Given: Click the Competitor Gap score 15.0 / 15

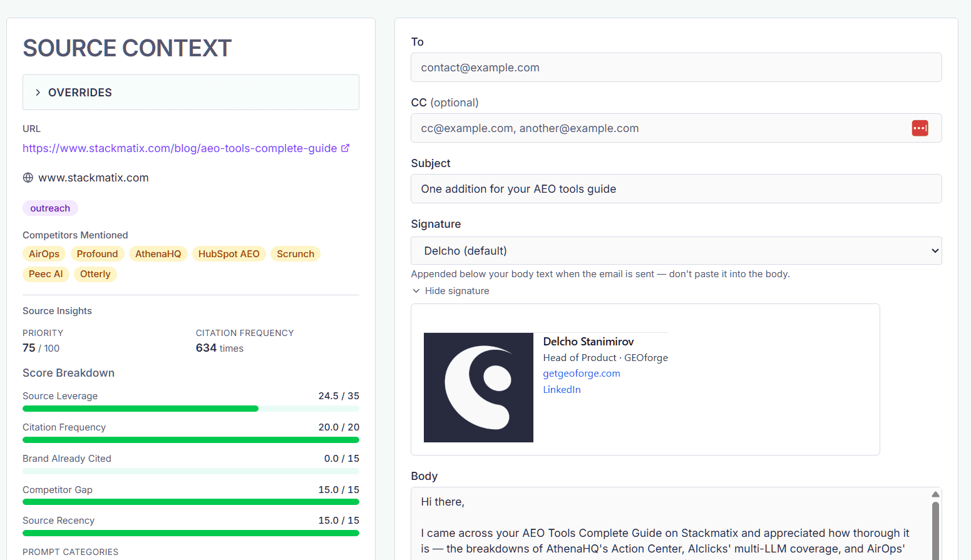Looking at the screenshot, I should point(339,490).
